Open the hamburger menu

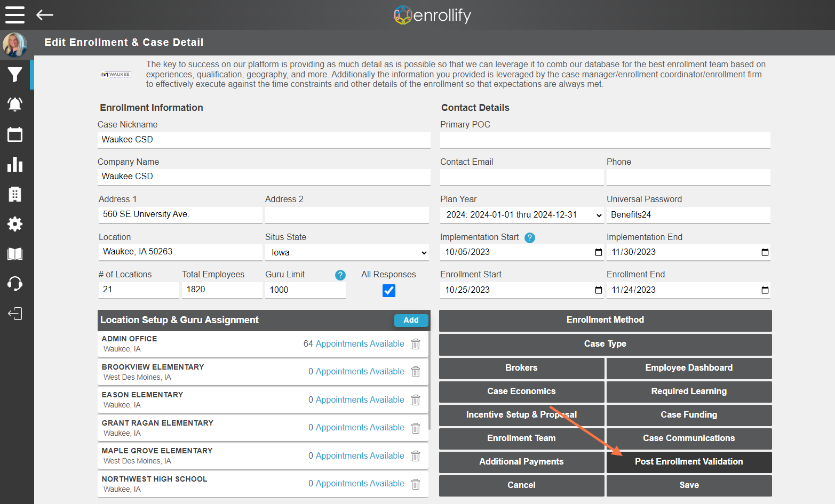click(15, 15)
